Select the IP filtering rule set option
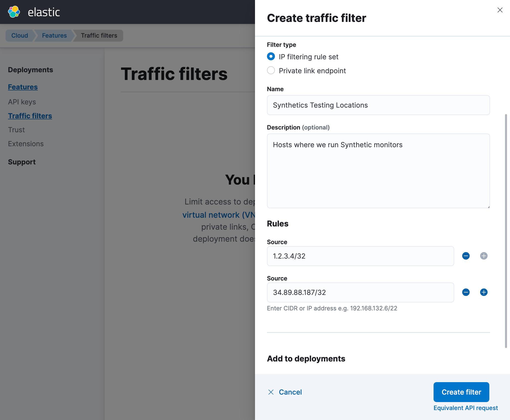Screen dimensions: 510x420 [271, 57]
